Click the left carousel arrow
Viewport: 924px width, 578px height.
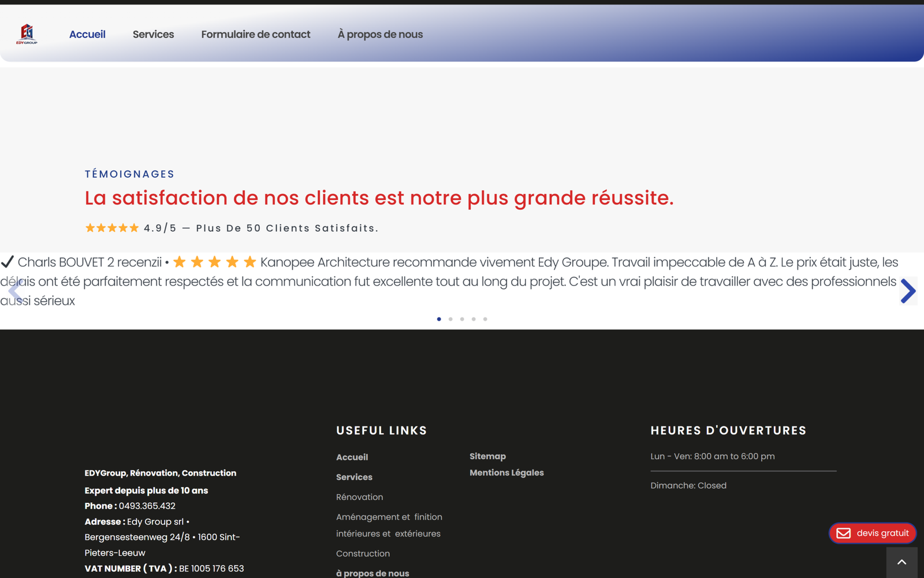tap(14, 291)
